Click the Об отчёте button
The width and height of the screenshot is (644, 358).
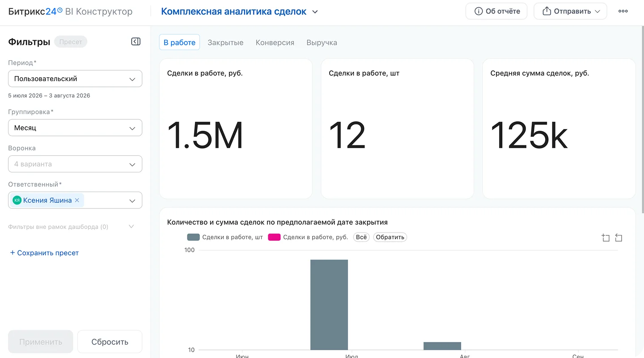496,11
